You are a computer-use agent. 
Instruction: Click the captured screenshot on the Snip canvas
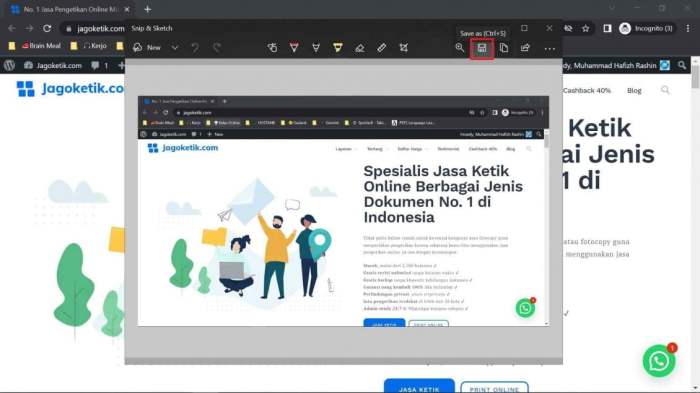(343, 211)
